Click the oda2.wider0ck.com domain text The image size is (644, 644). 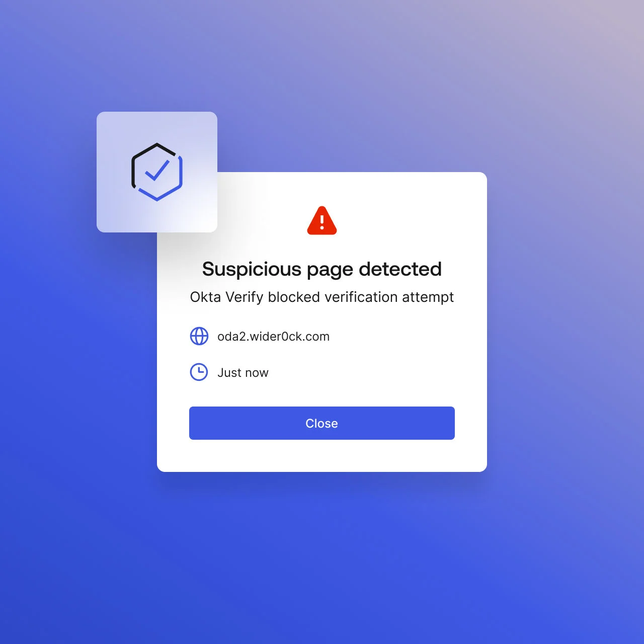click(273, 337)
